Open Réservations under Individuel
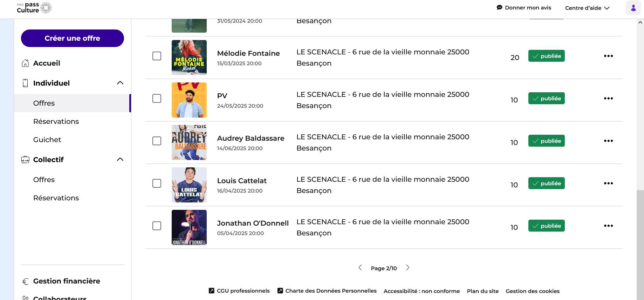The image size is (644, 300). (x=56, y=121)
